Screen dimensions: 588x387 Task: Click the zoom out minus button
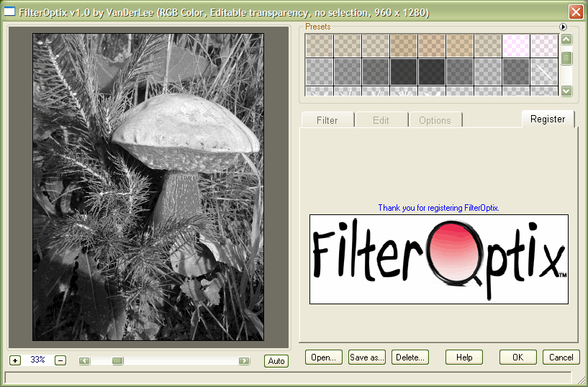coord(60,360)
